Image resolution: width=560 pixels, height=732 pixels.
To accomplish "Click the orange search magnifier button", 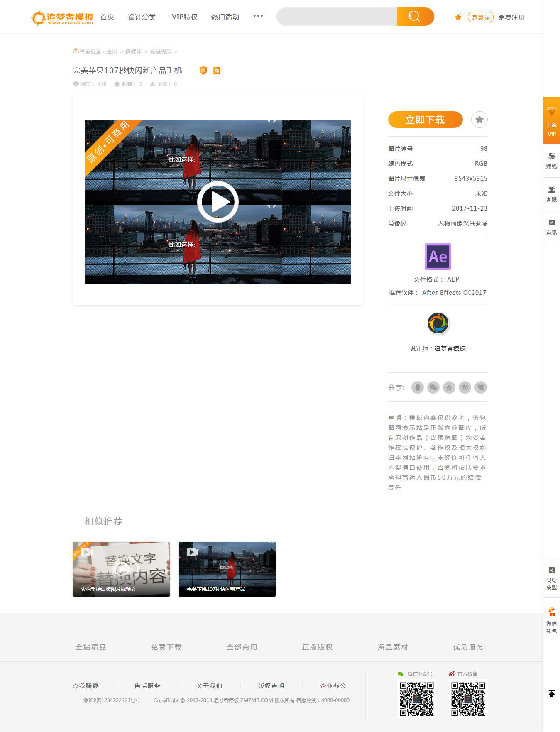I will click(x=415, y=17).
